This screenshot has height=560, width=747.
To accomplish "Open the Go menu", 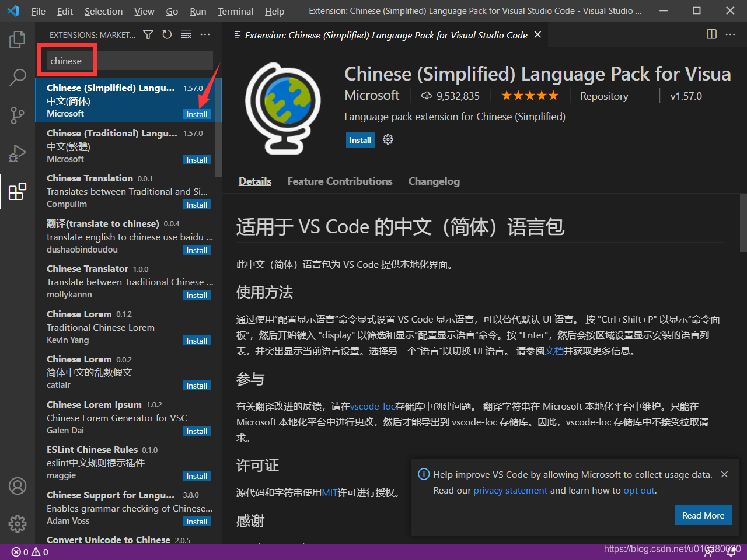I will click(172, 11).
